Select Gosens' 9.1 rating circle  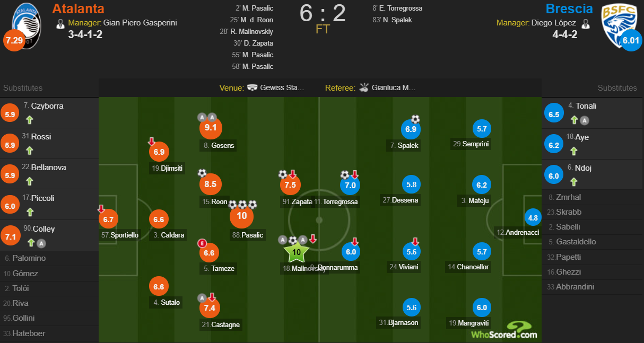pos(211,128)
